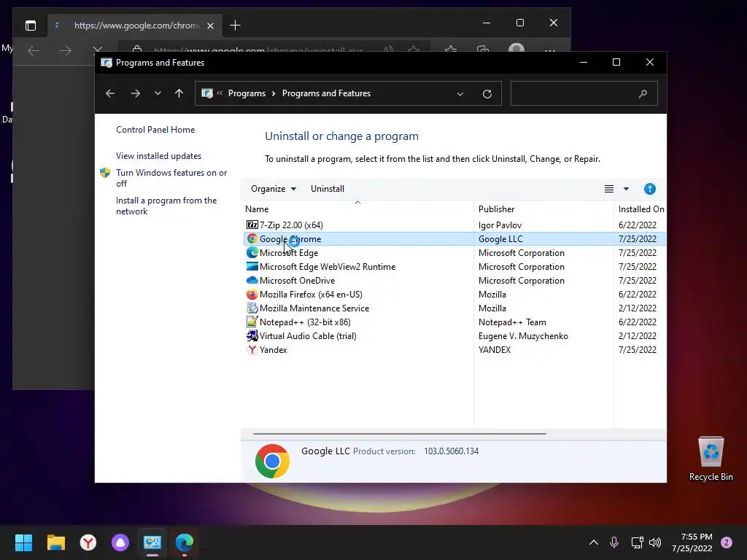The height and width of the screenshot is (560, 747).
Task: Launch Yandex Browser from taskbar
Action: (88, 542)
